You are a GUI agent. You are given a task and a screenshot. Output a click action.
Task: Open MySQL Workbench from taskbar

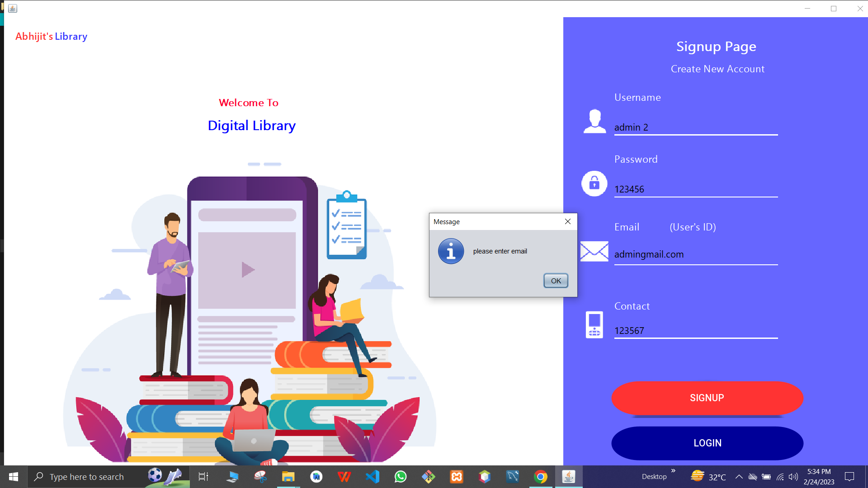pos(513,477)
